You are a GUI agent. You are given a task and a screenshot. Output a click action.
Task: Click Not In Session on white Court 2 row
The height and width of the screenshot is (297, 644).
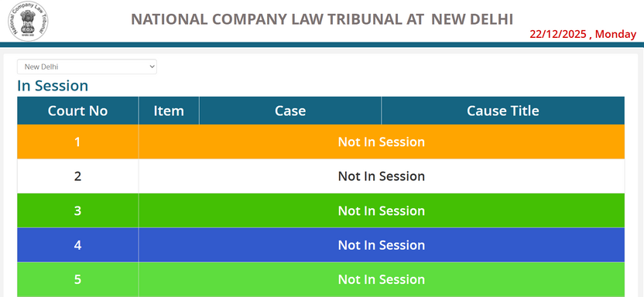pyautogui.click(x=381, y=176)
